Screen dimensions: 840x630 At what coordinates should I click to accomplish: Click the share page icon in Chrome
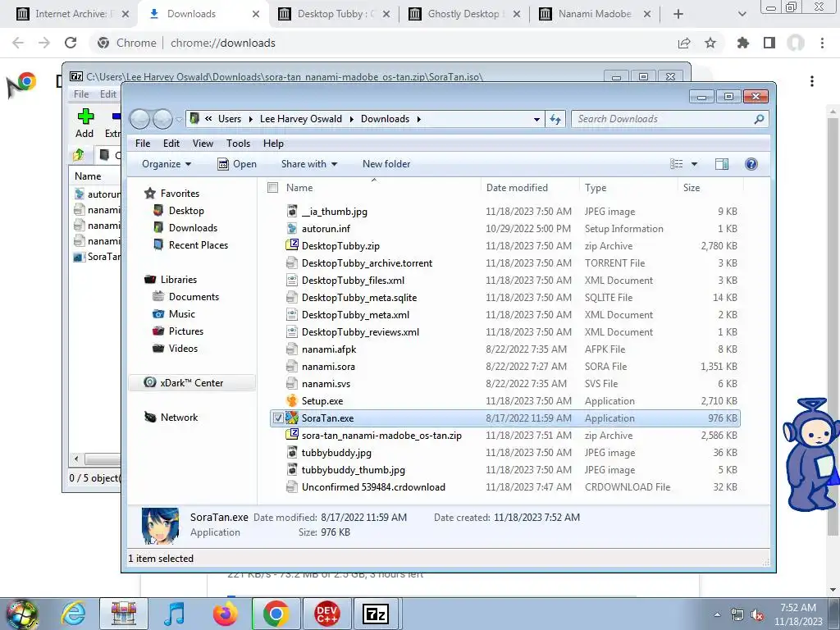click(x=684, y=43)
